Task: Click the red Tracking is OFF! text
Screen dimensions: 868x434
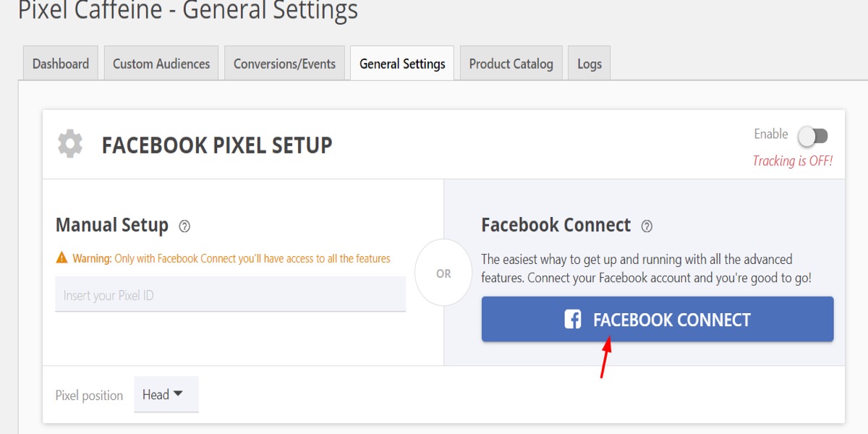Action: (x=792, y=161)
